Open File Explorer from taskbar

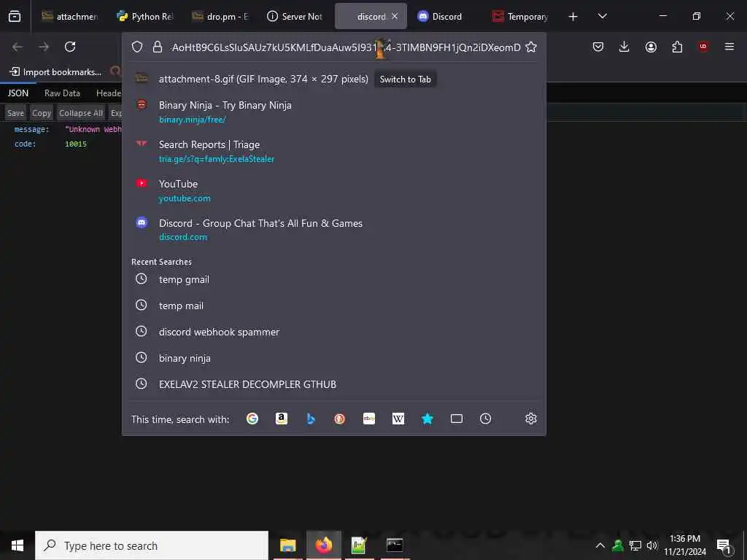pyautogui.click(x=287, y=545)
